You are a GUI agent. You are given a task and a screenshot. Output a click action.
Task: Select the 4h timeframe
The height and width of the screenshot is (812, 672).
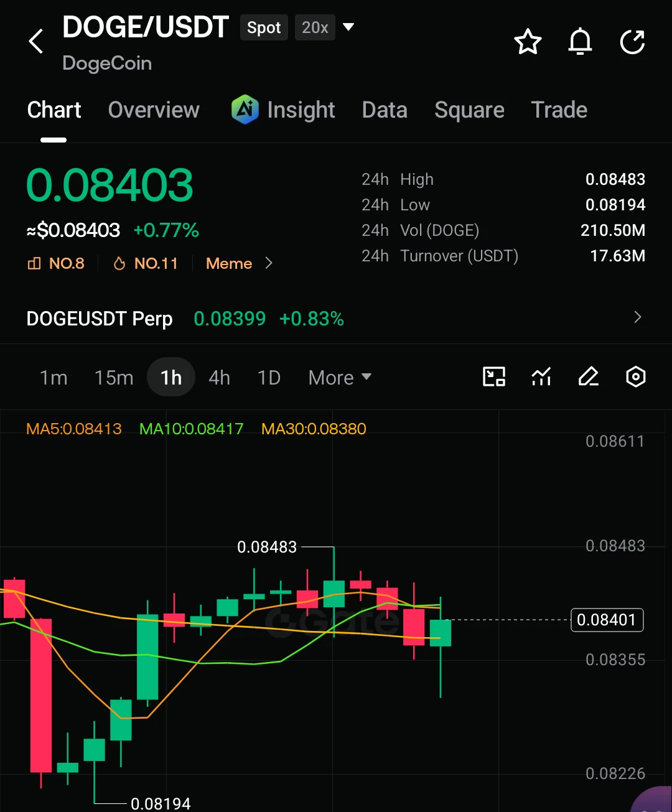point(219,378)
